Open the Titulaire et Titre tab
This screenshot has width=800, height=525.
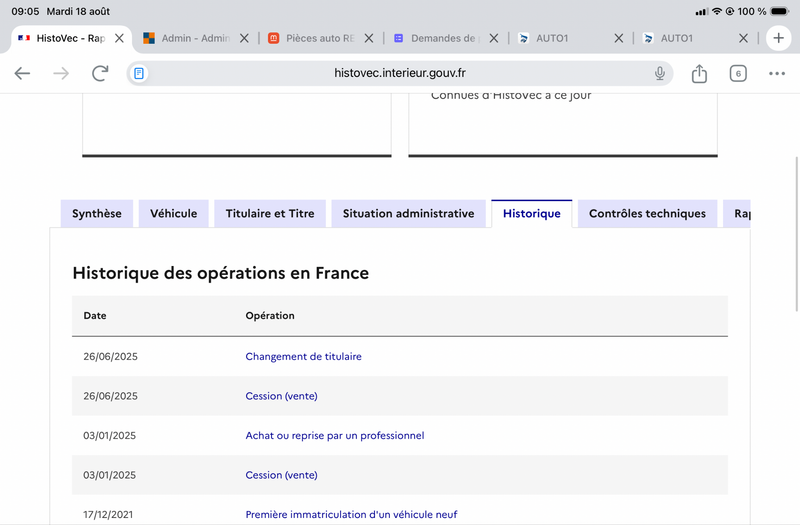[270, 214]
